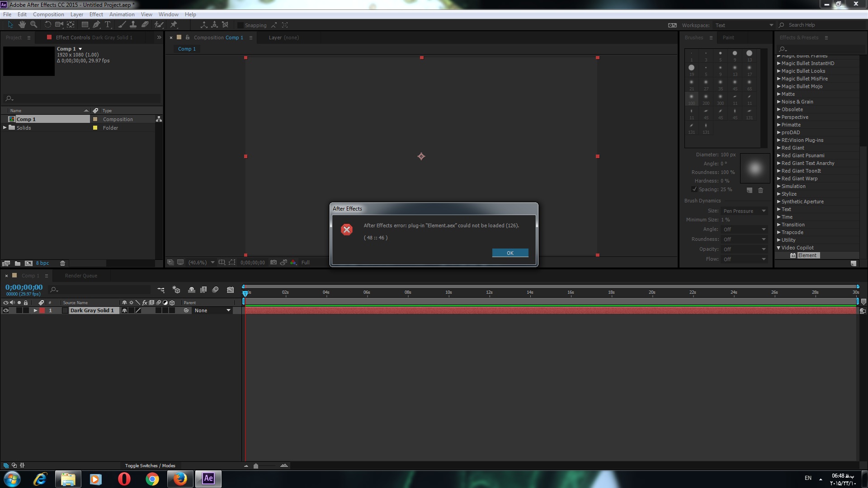Click After Effects taskbar icon
Image resolution: width=868 pixels, height=488 pixels.
point(208,479)
